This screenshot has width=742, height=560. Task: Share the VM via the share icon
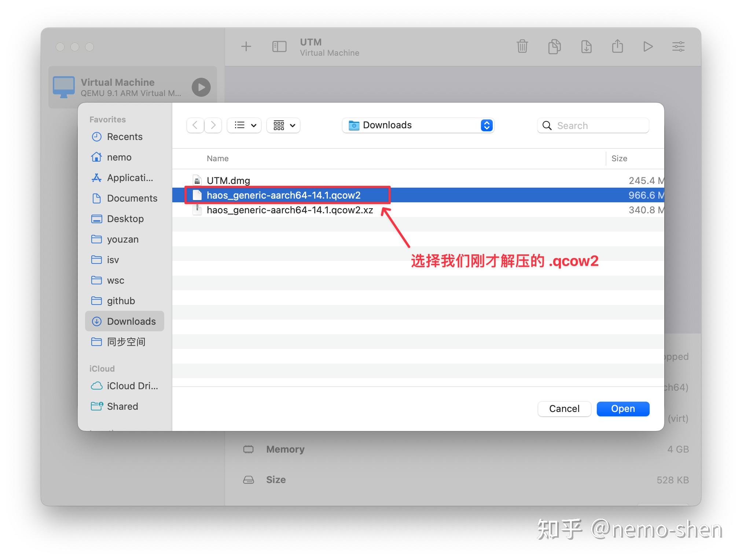(x=617, y=47)
